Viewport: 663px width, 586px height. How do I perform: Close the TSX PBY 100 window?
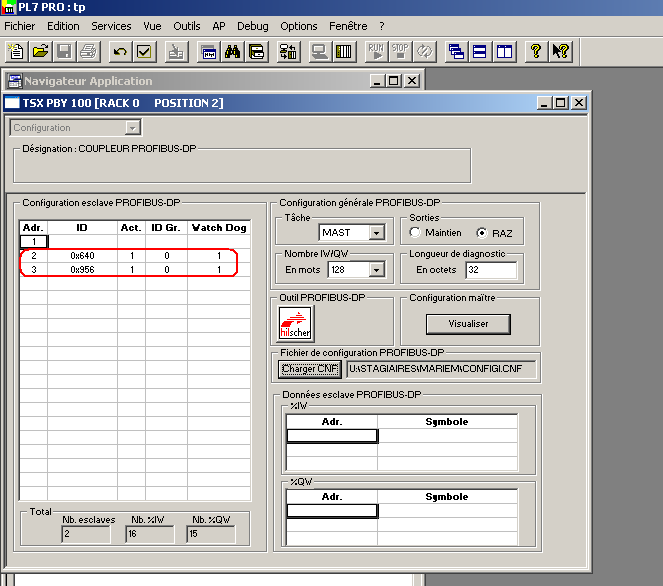579,103
